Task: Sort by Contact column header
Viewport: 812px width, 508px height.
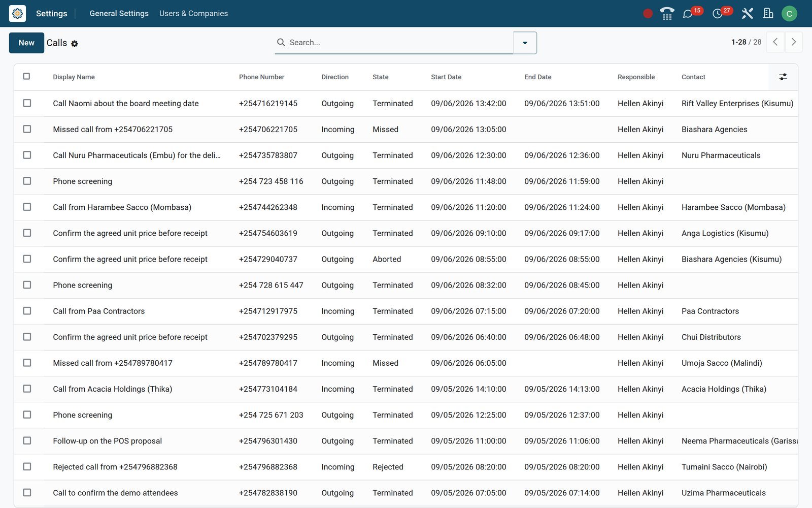Action: pos(693,77)
